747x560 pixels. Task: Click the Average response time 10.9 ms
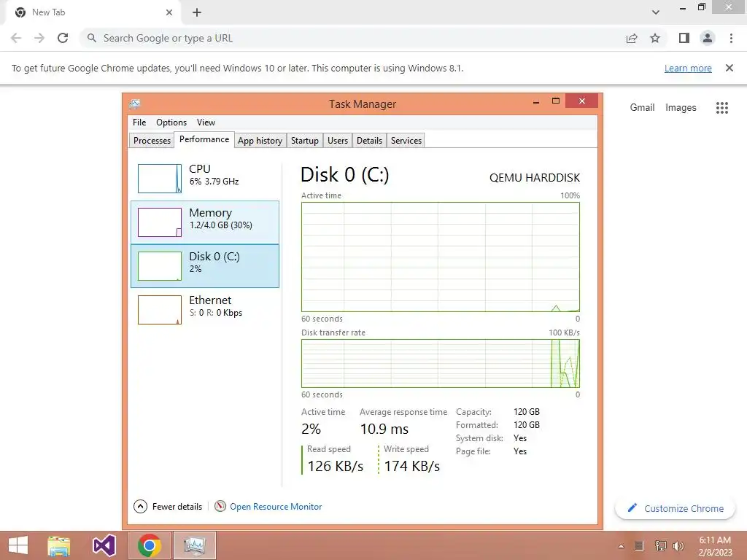coord(384,429)
